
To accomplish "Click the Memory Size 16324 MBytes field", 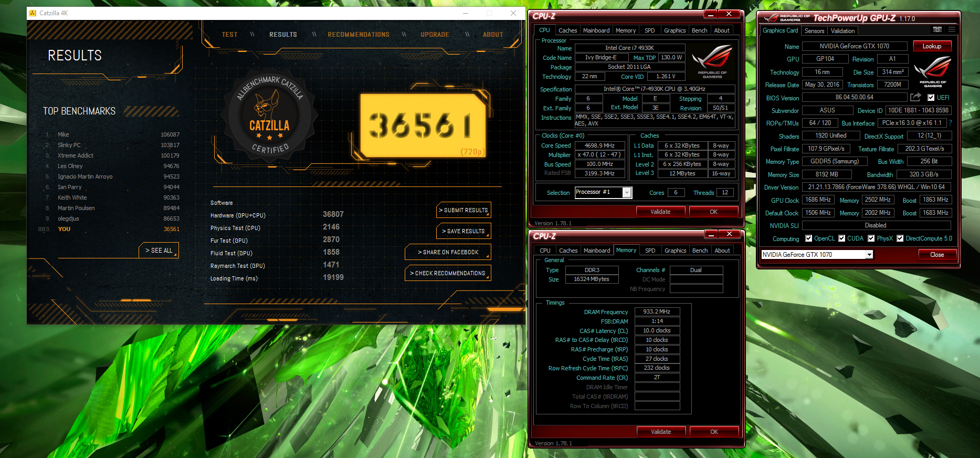I will pos(592,279).
